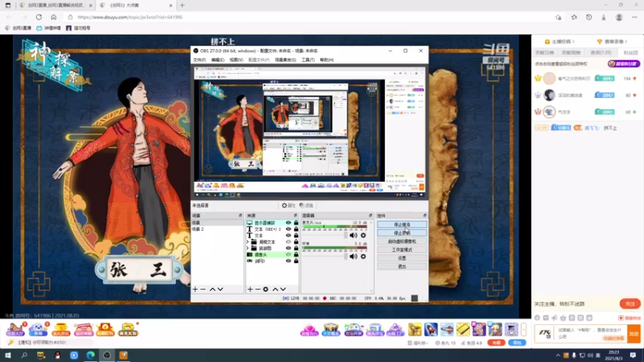Mute the microphone channel speaker icon
This screenshot has width=644, height=362.
click(353, 235)
